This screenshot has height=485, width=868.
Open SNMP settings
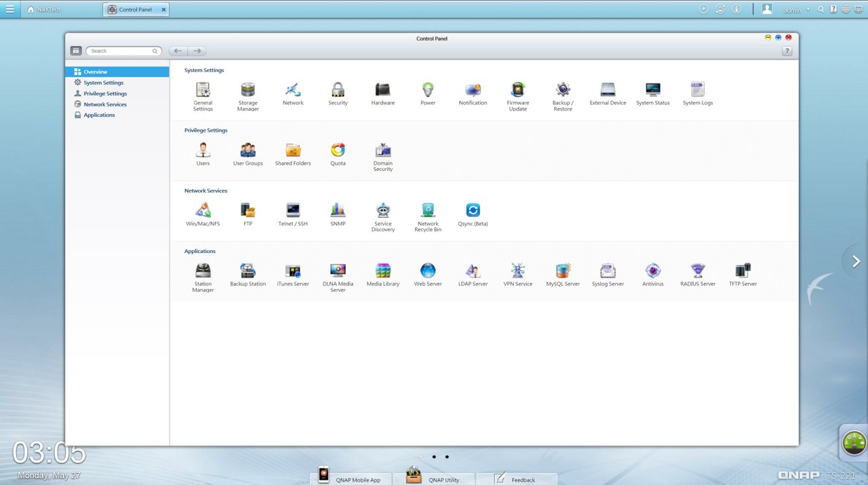(x=338, y=214)
